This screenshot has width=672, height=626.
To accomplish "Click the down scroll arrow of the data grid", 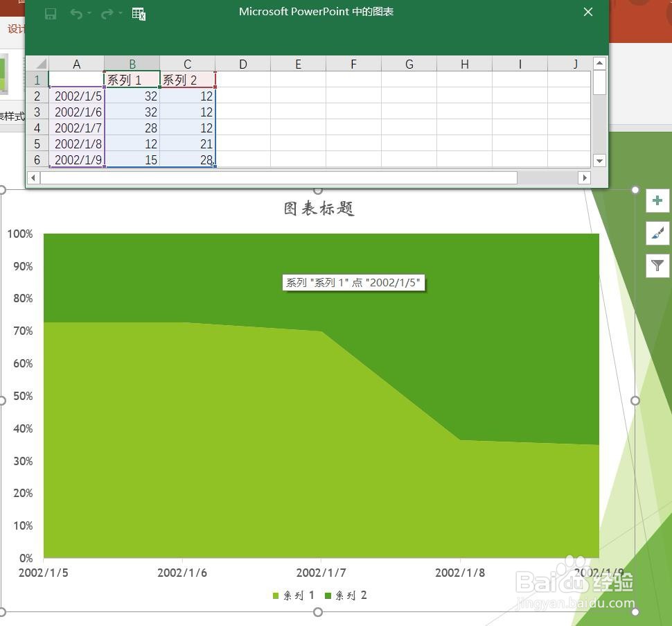I will click(x=599, y=161).
